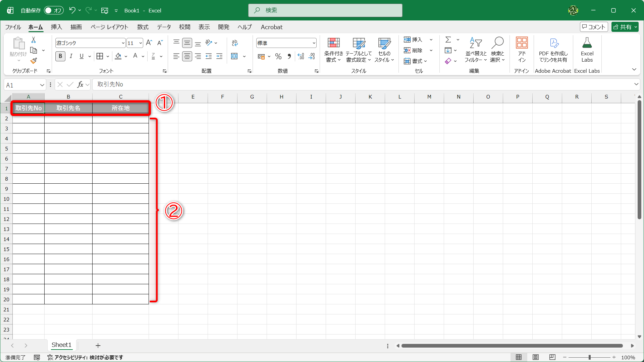Switch to Page Layout view in status bar
This screenshot has width=644, height=362.
point(536,357)
